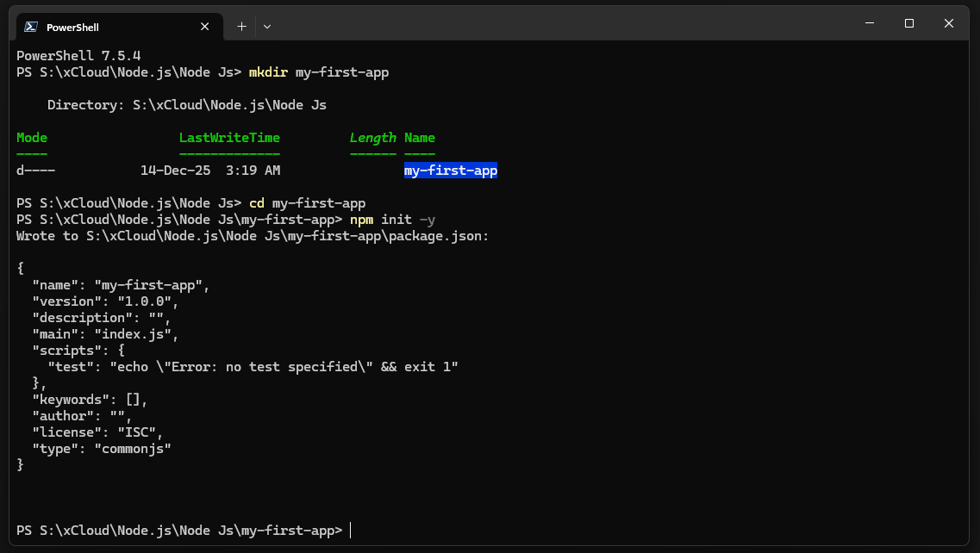This screenshot has width=980, height=553.
Task: Click the Name column header
Action: click(419, 137)
